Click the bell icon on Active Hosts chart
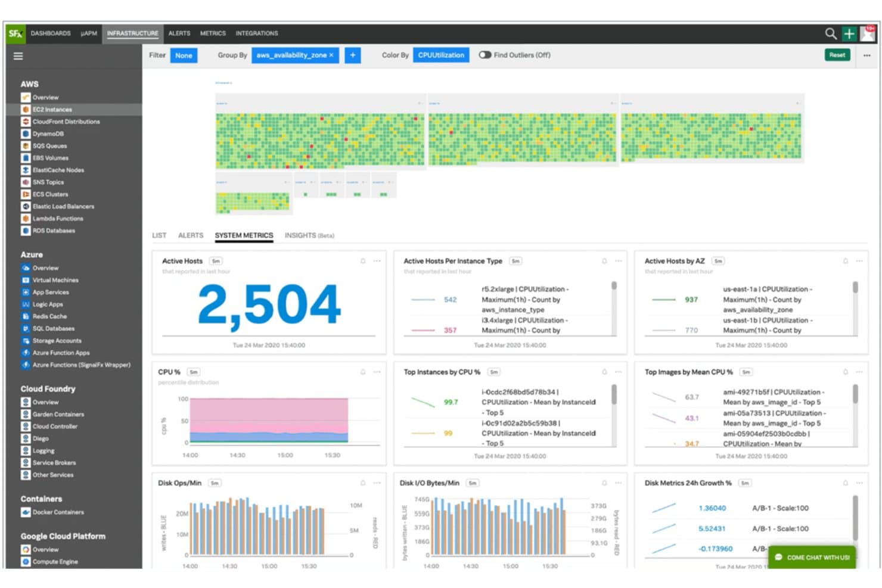Screen dimensions: 882x588 (362, 261)
